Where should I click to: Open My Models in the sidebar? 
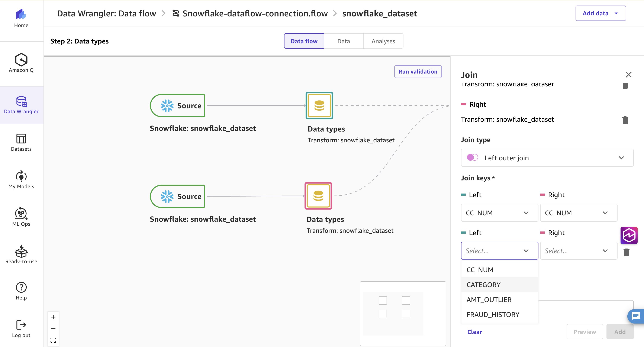21,180
